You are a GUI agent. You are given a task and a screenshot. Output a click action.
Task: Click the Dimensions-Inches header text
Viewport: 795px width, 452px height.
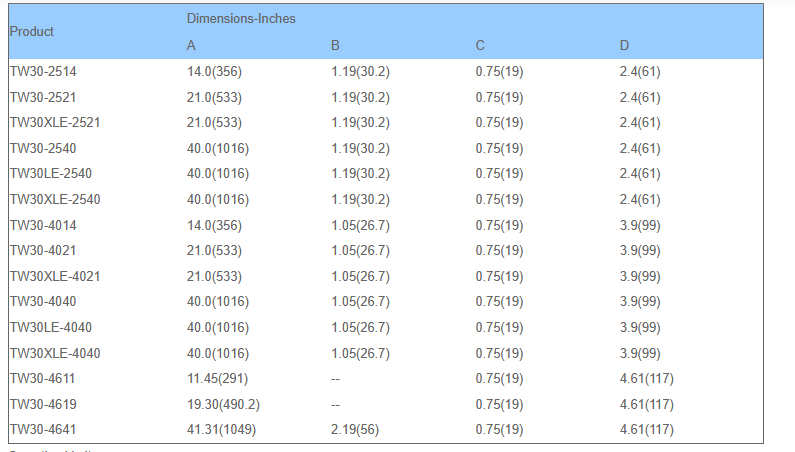coord(241,19)
